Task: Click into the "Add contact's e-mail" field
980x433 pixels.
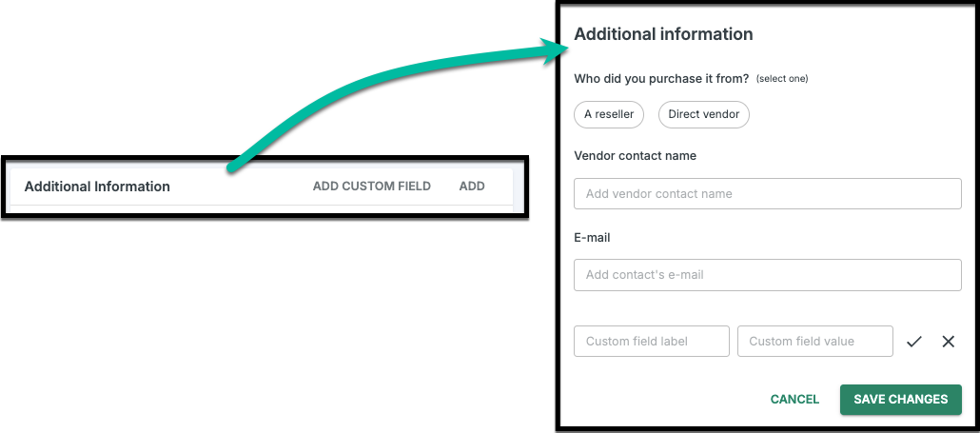Action: pyautogui.click(x=767, y=275)
